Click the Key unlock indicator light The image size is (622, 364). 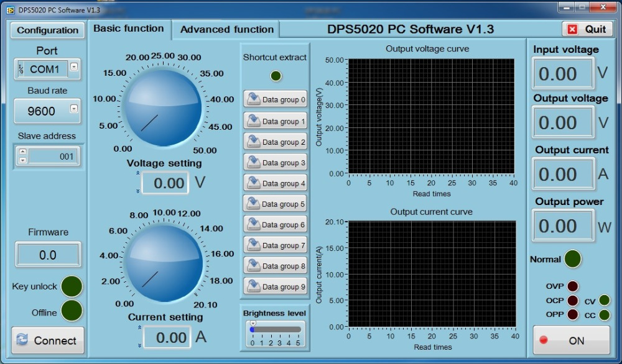coord(72,286)
